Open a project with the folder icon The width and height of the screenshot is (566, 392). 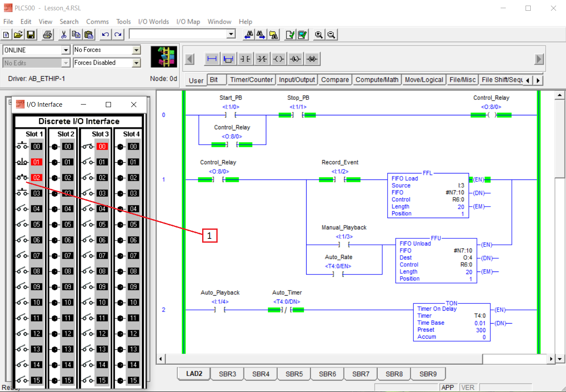pos(18,35)
